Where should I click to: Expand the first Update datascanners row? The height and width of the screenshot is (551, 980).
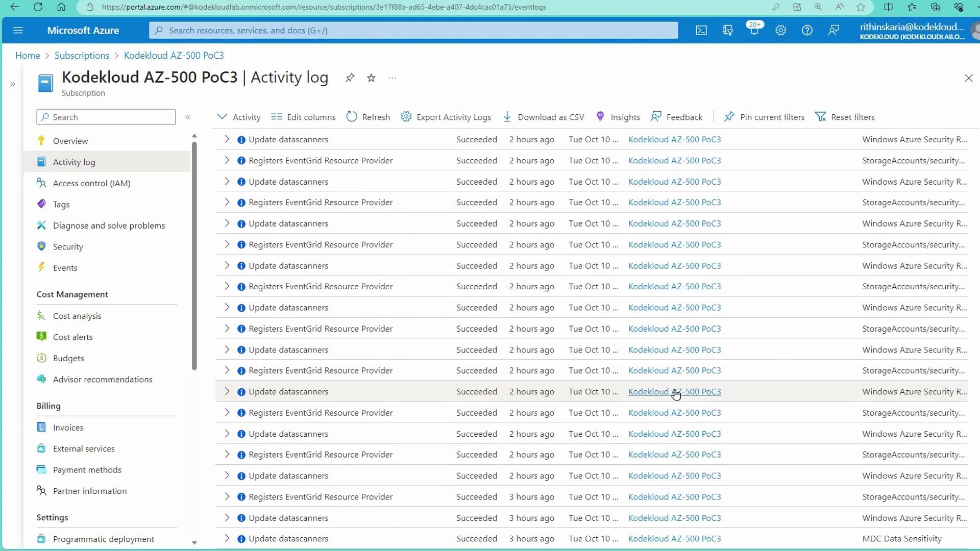click(x=227, y=139)
